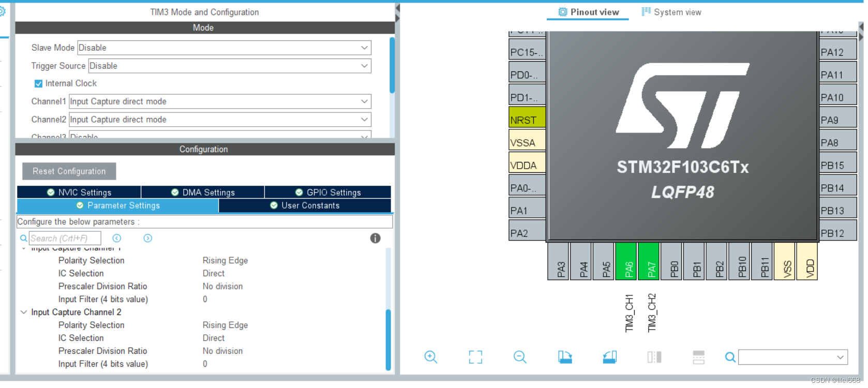Click the VSS pin at bottom
Image resolution: width=868 pixels, height=388 pixels.
(785, 262)
